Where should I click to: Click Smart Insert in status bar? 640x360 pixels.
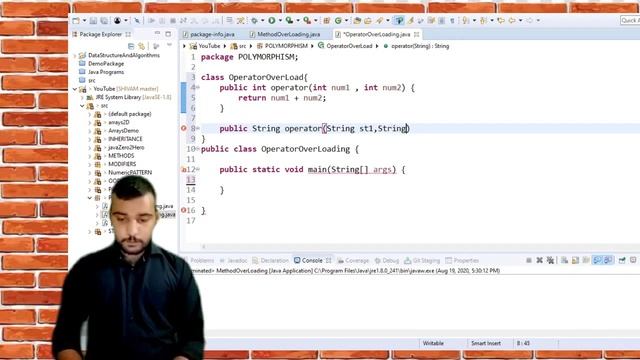(x=486, y=343)
